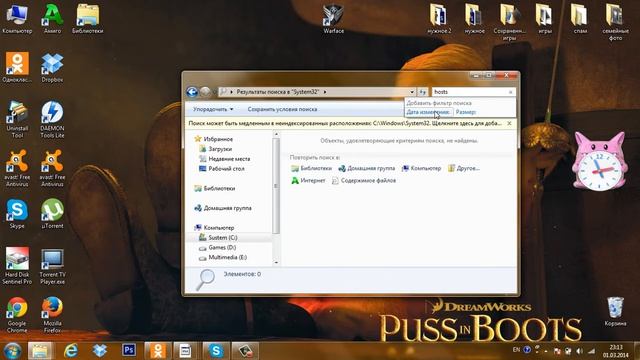Add the Размер search filter

click(466, 112)
